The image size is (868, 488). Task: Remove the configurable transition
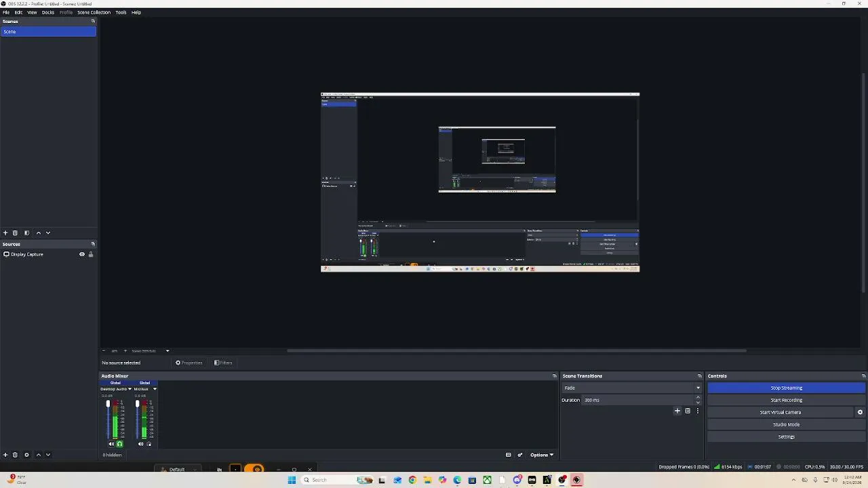coord(688,411)
